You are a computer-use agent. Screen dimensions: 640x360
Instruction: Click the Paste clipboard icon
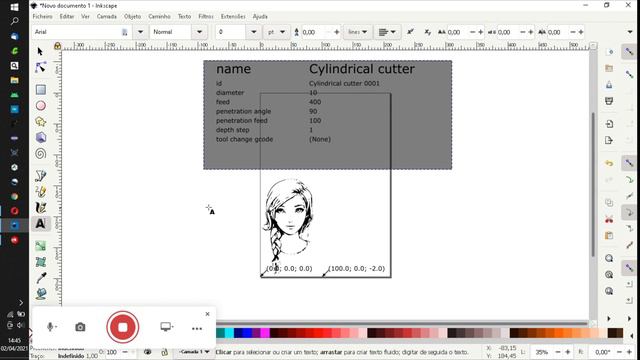click(x=609, y=236)
